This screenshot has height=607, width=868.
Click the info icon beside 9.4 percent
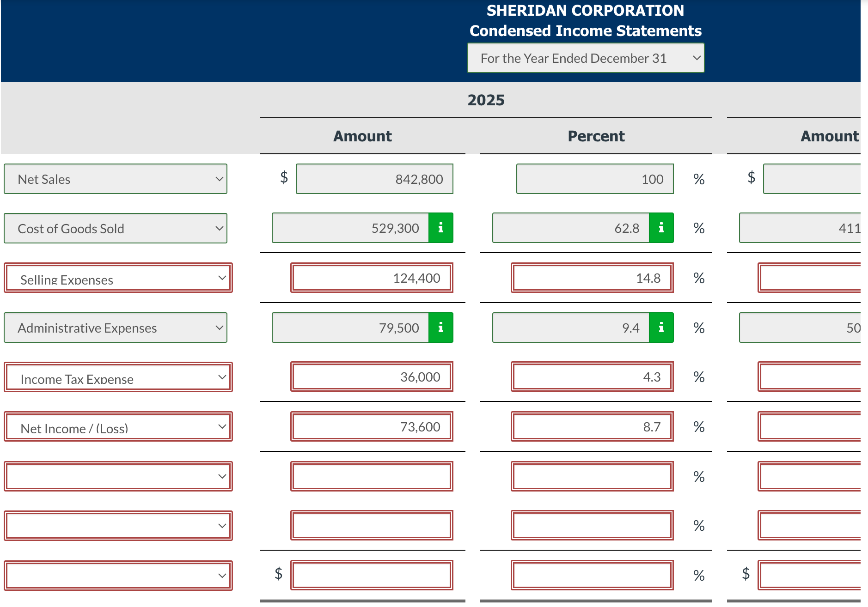662,328
